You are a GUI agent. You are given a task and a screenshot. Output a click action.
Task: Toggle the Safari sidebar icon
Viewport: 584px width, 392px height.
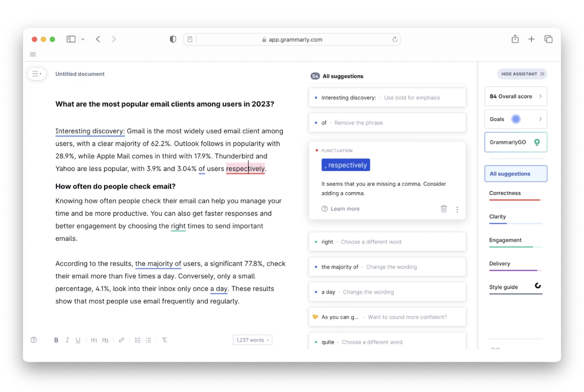coord(71,39)
